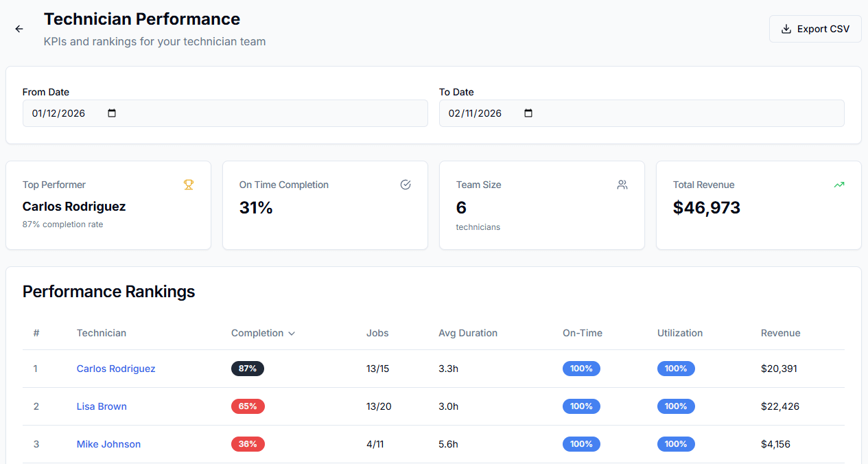Open Lisa Brown technician link

[x=102, y=406]
